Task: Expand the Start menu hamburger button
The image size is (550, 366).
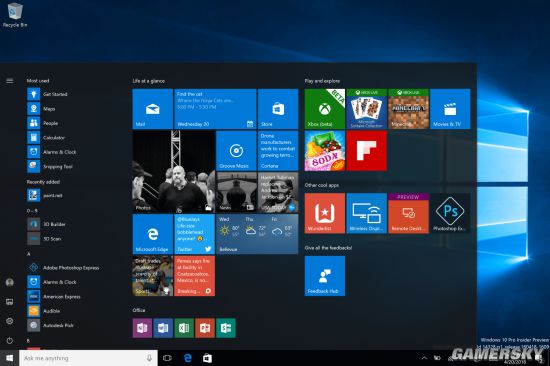Action: [9, 81]
